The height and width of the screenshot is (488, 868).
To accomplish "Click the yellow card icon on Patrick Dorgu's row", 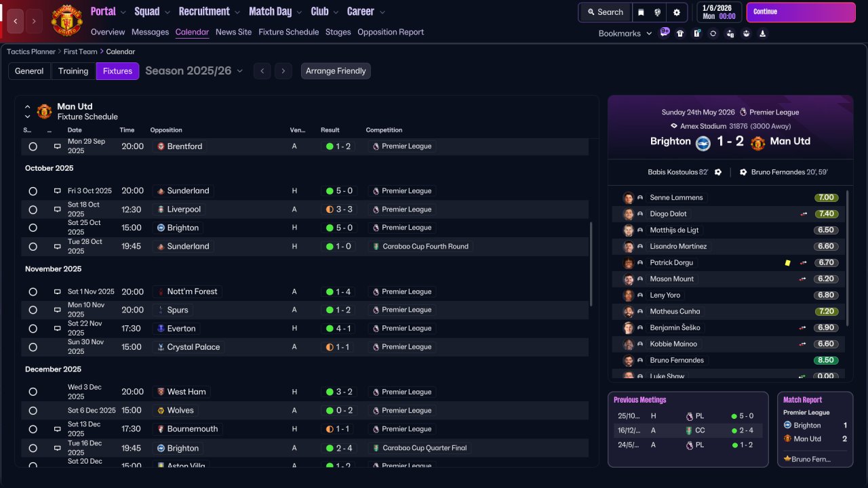I will [787, 263].
